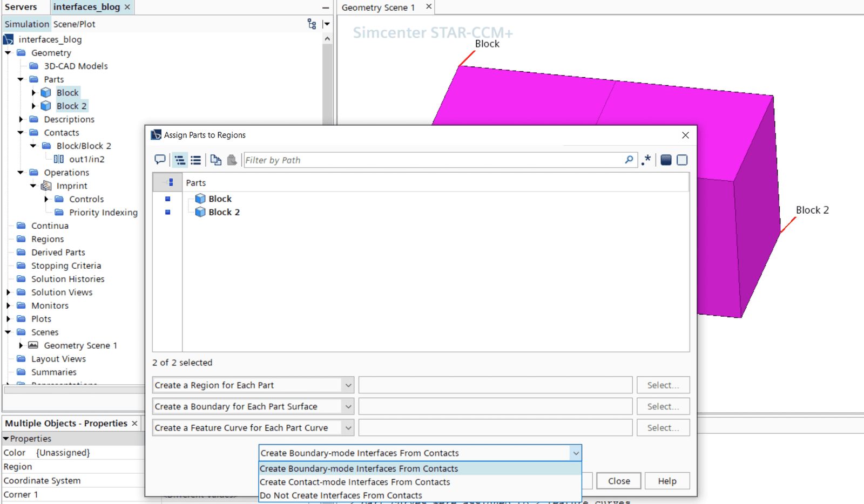Click the out1/in2 contact icon
The width and height of the screenshot is (864, 504).
coord(59,159)
